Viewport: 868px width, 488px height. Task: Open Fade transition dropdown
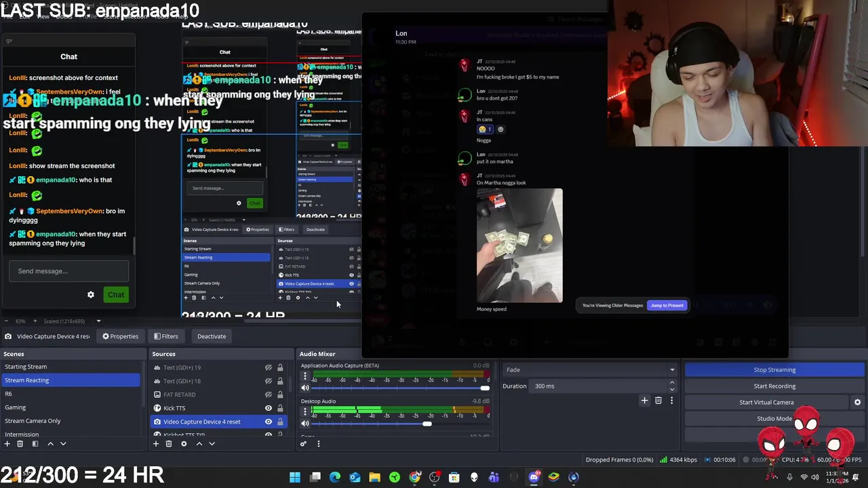coord(590,369)
